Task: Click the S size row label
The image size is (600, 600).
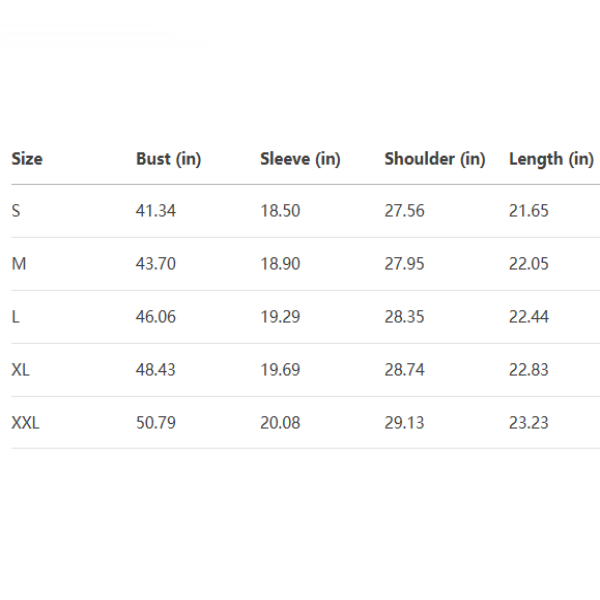Action: click(x=16, y=211)
